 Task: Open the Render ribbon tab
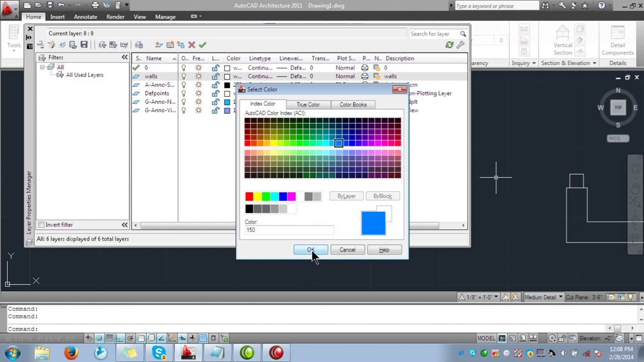click(115, 17)
